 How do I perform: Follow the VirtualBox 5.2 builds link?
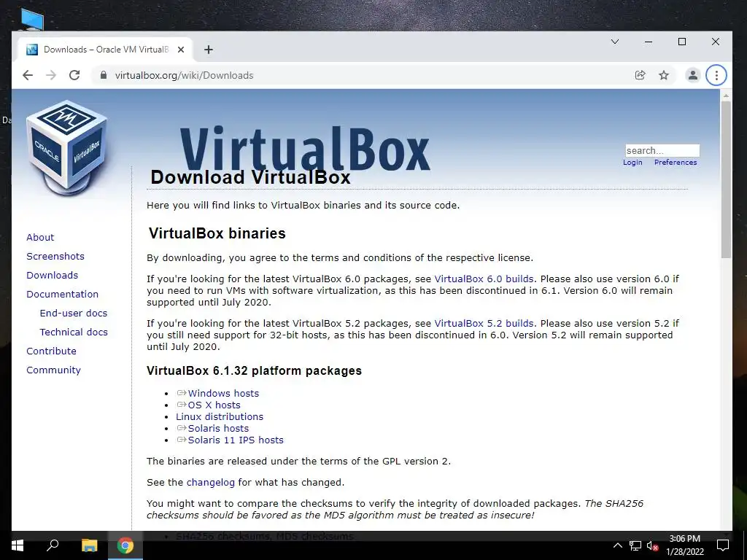[484, 323]
